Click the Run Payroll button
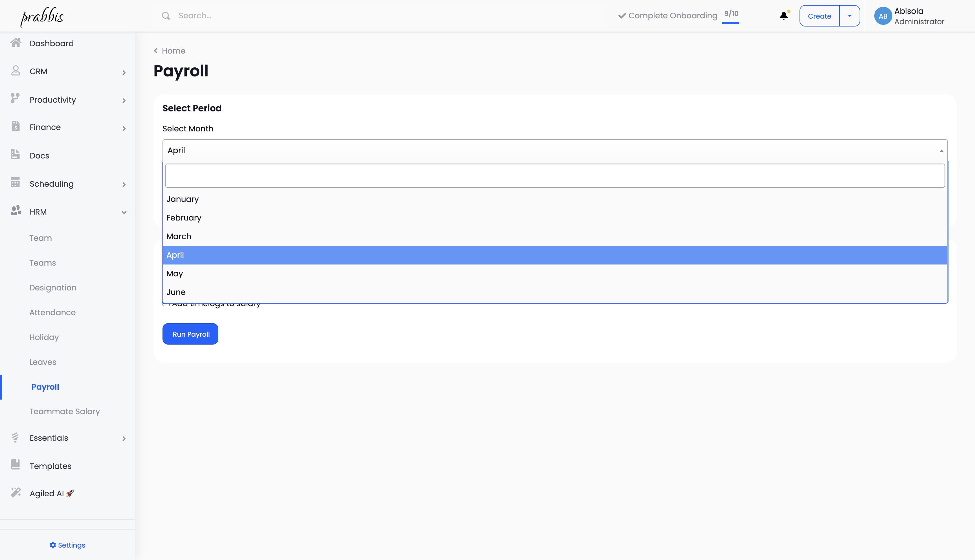The image size is (975, 560). click(190, 334)
